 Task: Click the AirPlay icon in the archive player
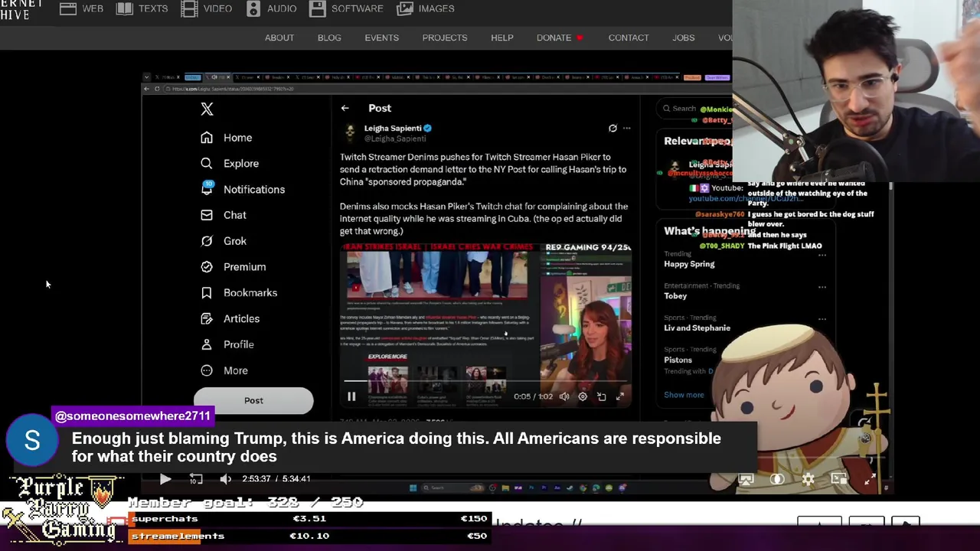[746, 479]
